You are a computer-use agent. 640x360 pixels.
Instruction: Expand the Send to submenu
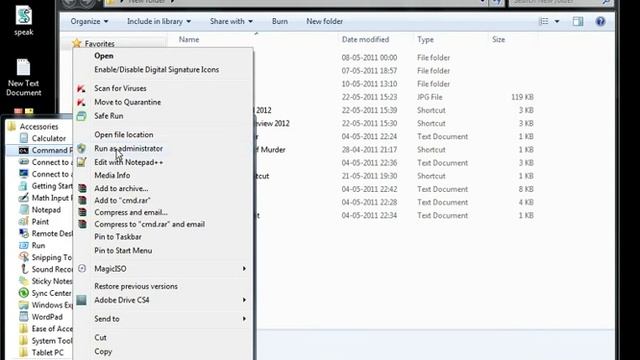click(244, 319)
